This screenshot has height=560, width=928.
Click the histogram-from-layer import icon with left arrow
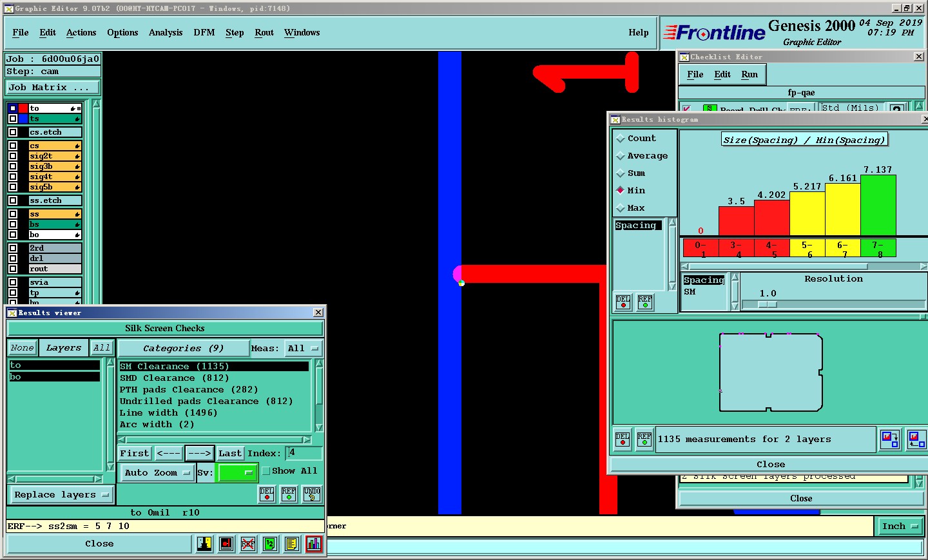click(x=916, y=439)
